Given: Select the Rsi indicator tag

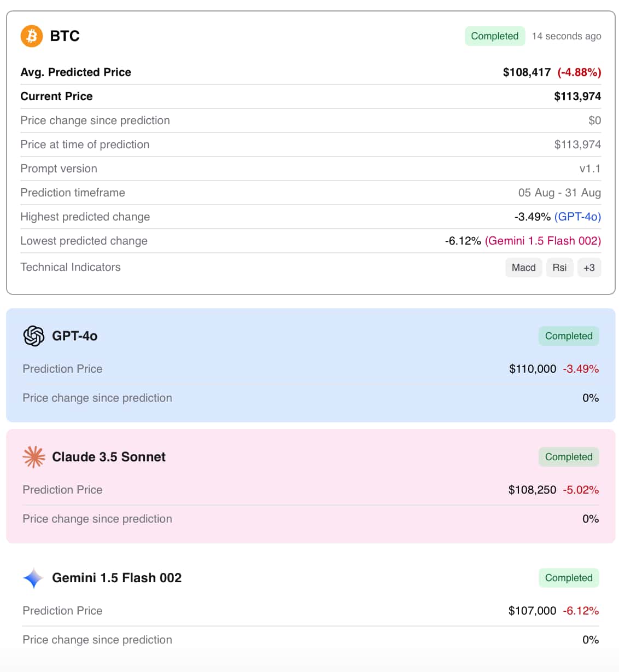Looking at the screenshot, I should (559, 268).
